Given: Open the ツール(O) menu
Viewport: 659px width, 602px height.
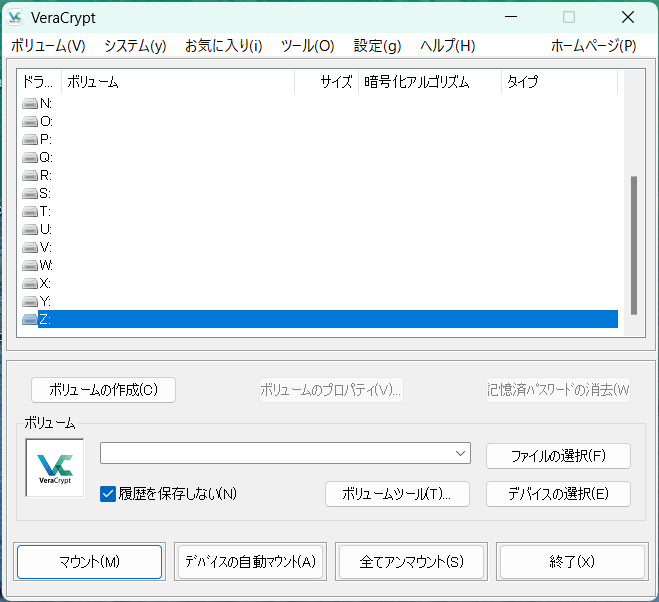Looking at the screenshot, I should point(307,46).
